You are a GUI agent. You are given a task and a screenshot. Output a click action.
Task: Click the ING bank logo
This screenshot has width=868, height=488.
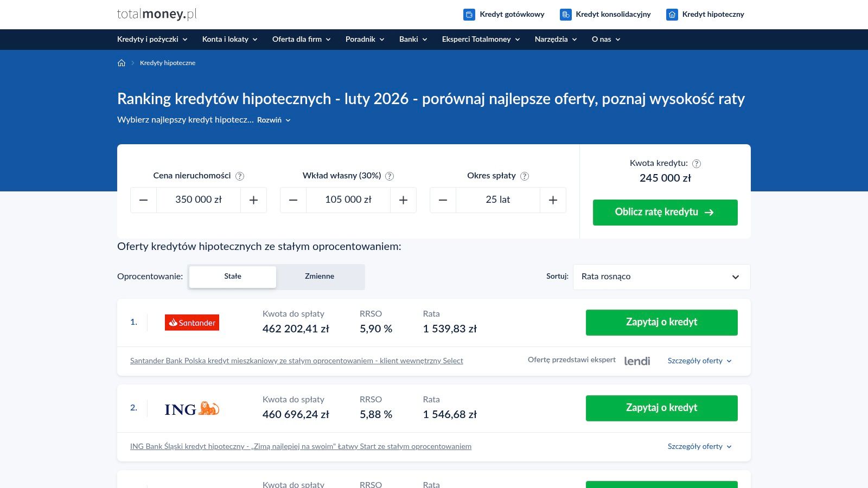[x=192, y=409]
